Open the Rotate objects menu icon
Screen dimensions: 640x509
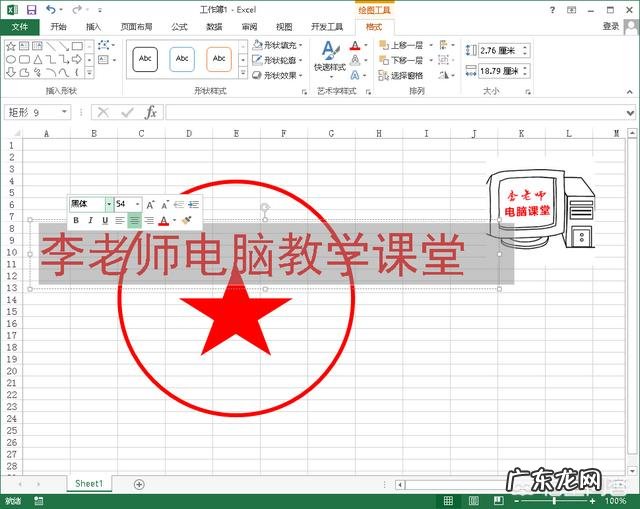click(x=444, y=75)
